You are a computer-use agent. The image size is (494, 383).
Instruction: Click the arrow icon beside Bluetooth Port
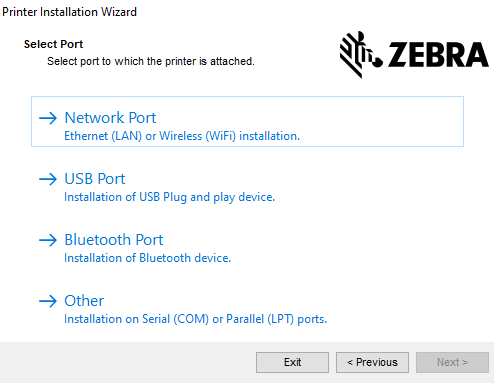pyautogui.click(x=48, y=240)
